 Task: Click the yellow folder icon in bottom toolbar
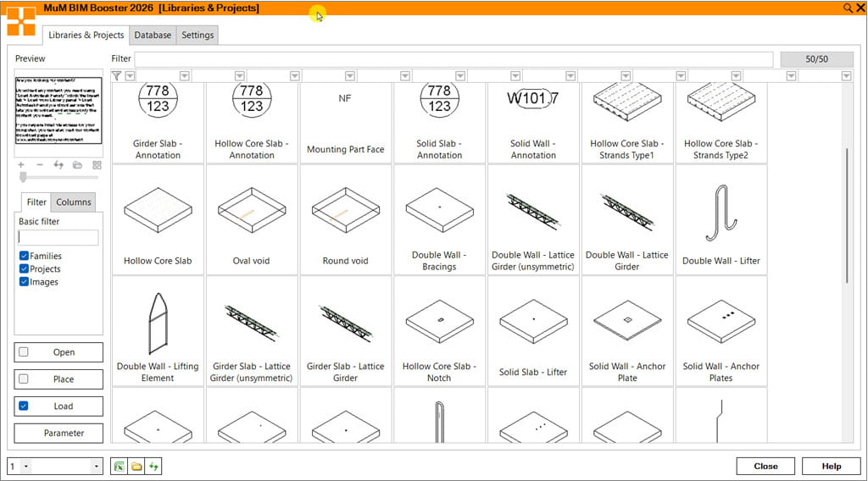point(136,467)
